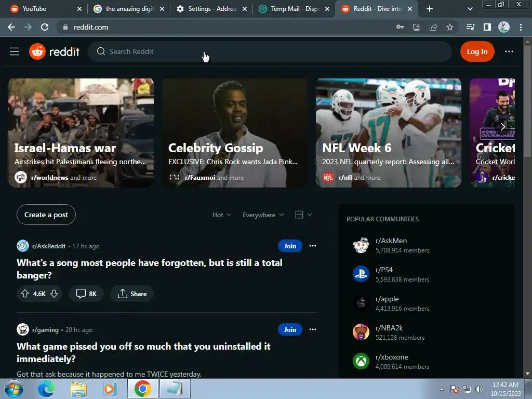The width and height of the screenshot is (532, 399).
Task: Open the media control icon in Chrome toolbar
Action: [x=470, y=27]
